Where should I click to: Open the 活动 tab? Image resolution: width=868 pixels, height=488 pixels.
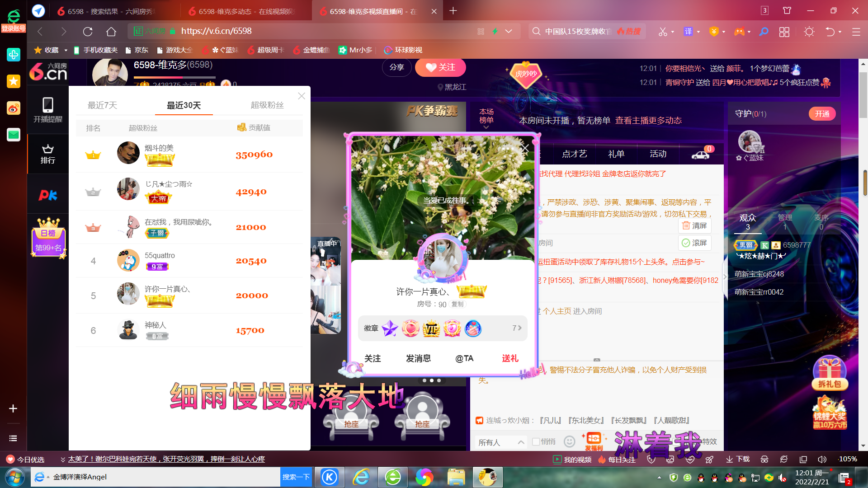click(658, 154)
